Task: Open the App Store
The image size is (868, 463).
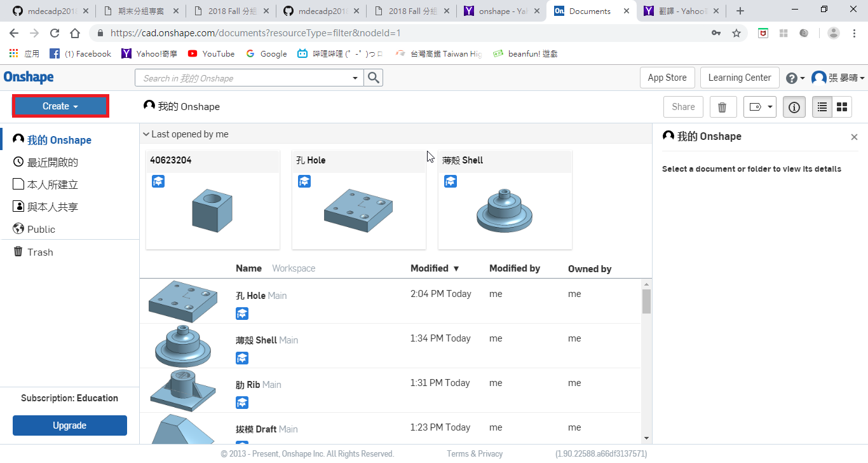Action: point(667,78)
